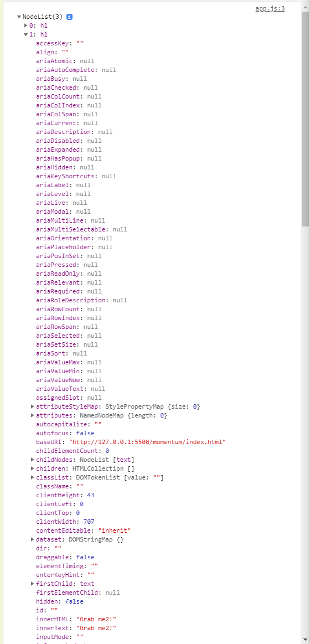Expand the childNodes NodeList property

point(33,460)
